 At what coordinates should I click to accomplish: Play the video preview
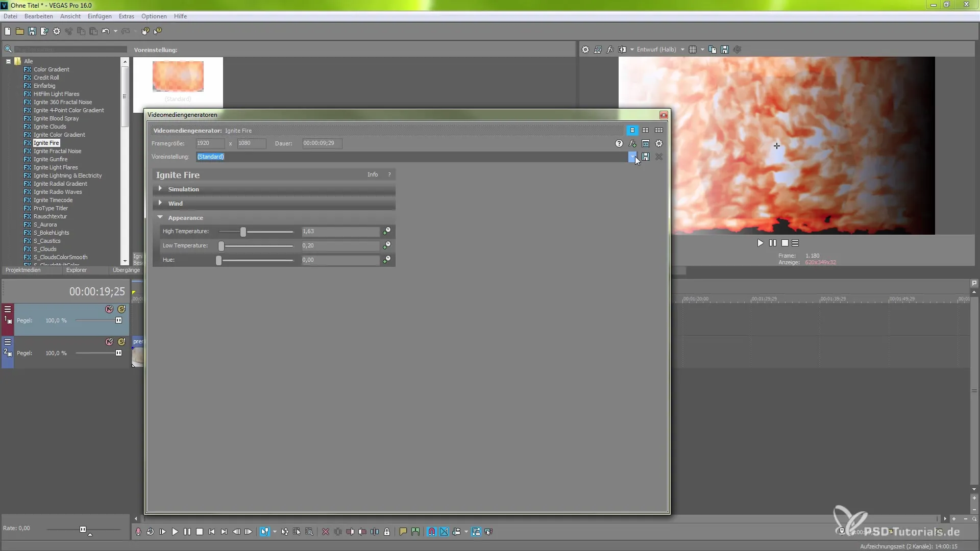pos(761,243)
